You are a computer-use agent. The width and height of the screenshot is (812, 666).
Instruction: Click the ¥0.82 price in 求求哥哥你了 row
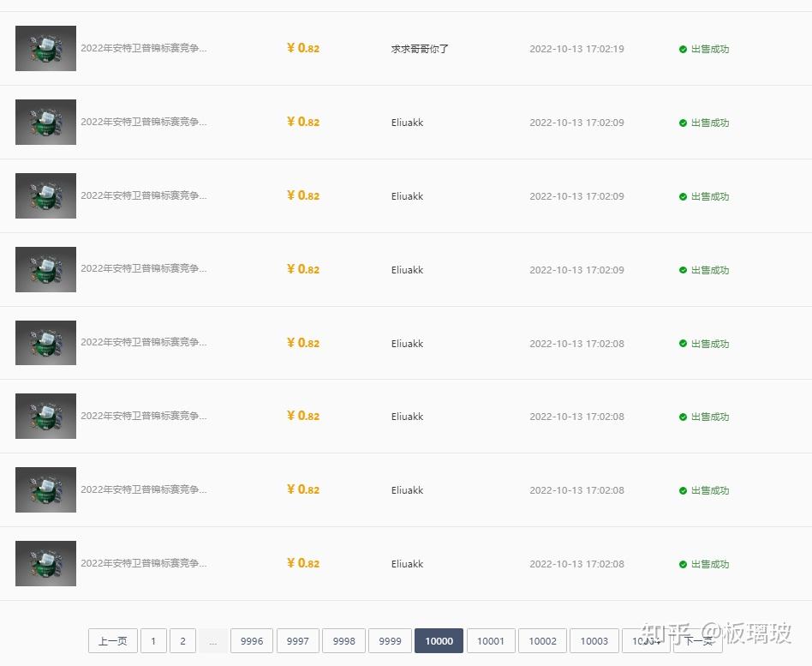tap(303, 48)
